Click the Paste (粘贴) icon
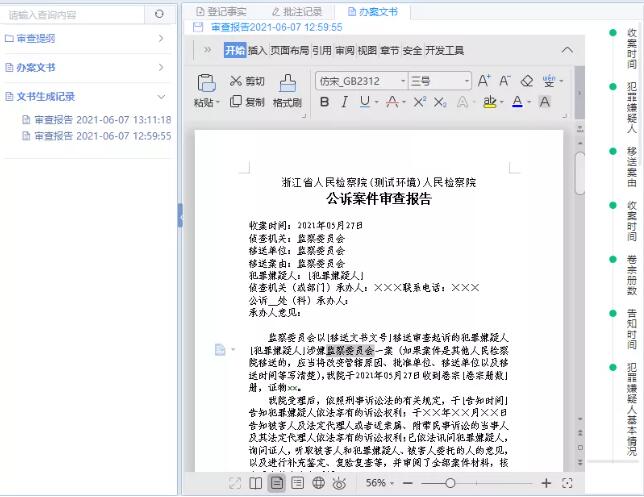This screenshot has height=497, width=644. pyautogui.click(x=206, y=83)
